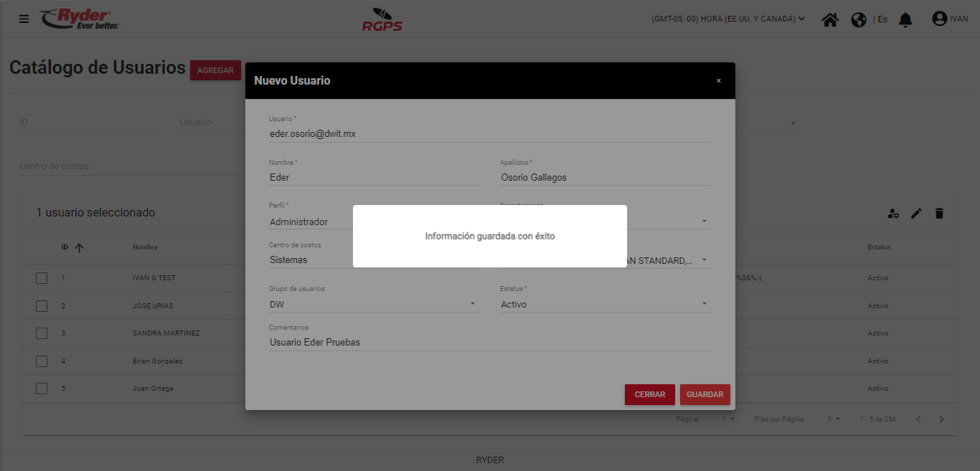Go to home via house icon
This screenshot has width=980, height=471.
pyautogui.click(x=830, y=19)
